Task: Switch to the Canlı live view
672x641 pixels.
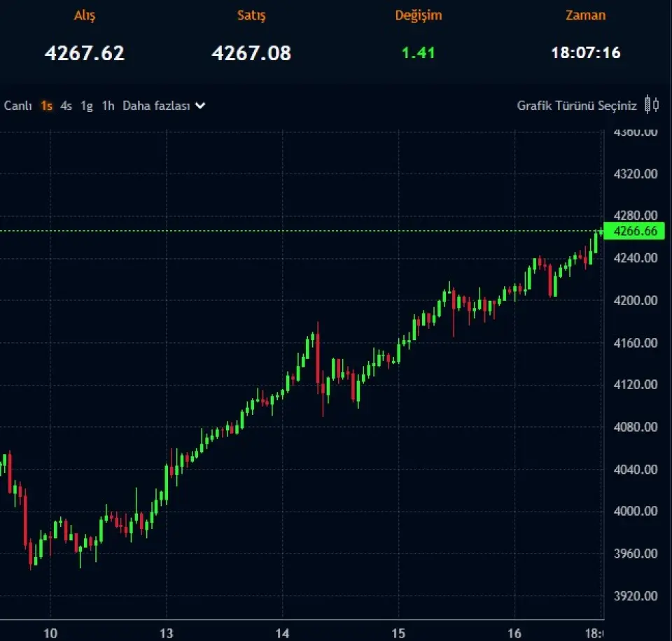Action: [x=18, y=106]
